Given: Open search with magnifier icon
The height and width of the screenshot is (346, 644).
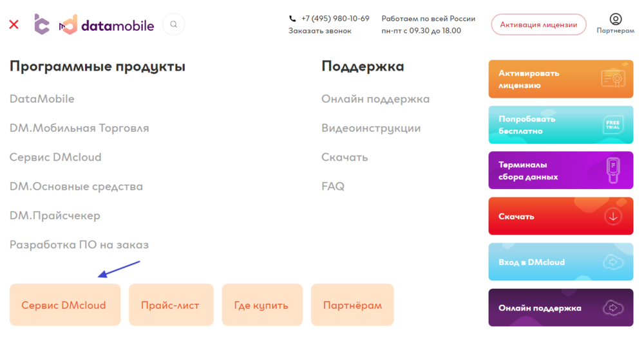Looking at the screenshot, I should click(x=174, y=24).
